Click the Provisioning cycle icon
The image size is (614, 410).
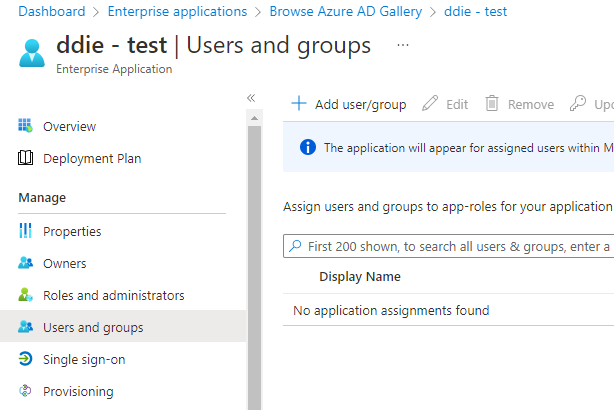(x=25, y=390)
